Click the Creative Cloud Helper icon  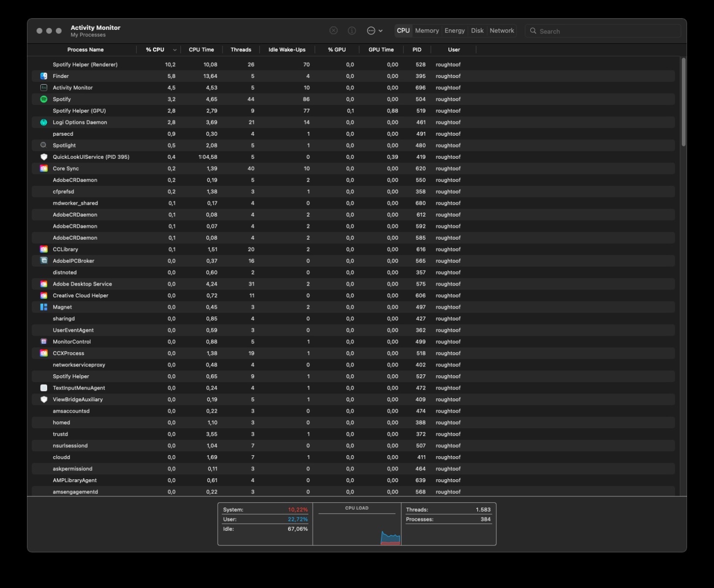tap(44, 295)
